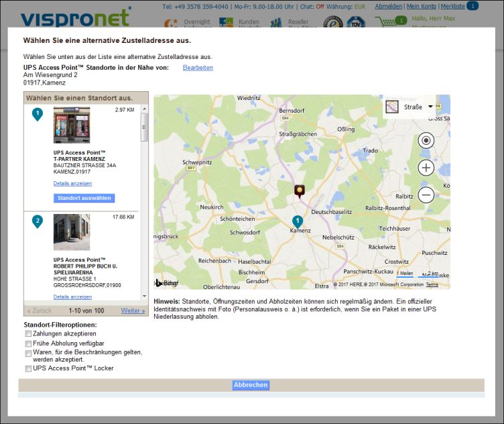
Task: Tick Frühe Abholung verfügbar checkbox
Action: pyautogui.click(x=28, y=343)
